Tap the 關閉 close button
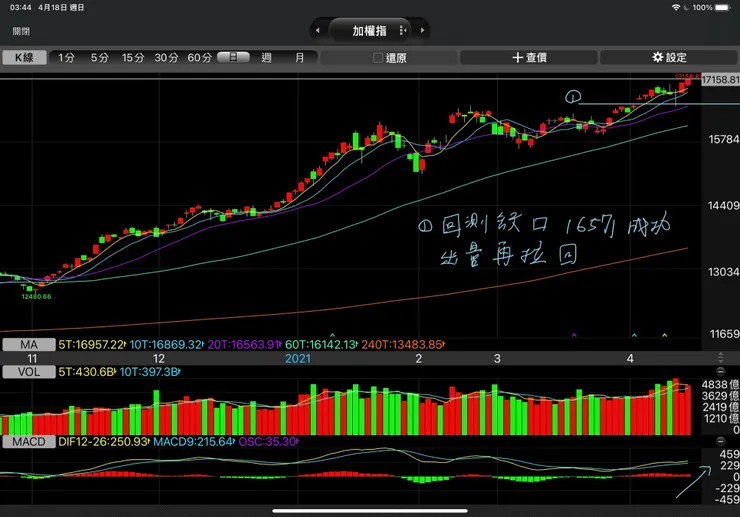The image size is (740, 517). tap(21, 31)
